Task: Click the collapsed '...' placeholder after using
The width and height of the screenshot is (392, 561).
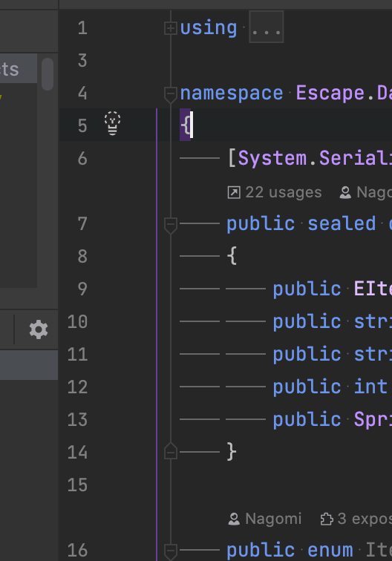Action: [267, 27]
